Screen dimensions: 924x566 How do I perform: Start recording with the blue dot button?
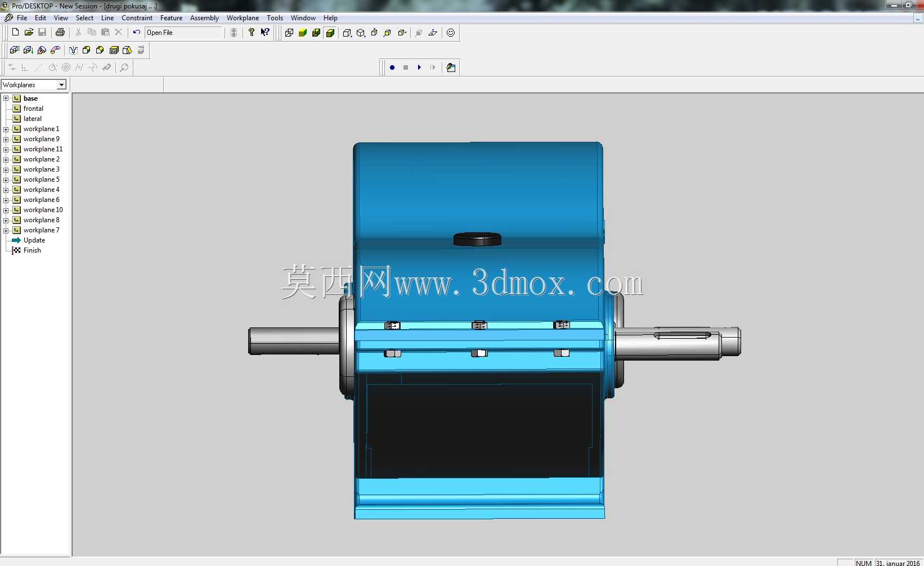tap(392, 68)
